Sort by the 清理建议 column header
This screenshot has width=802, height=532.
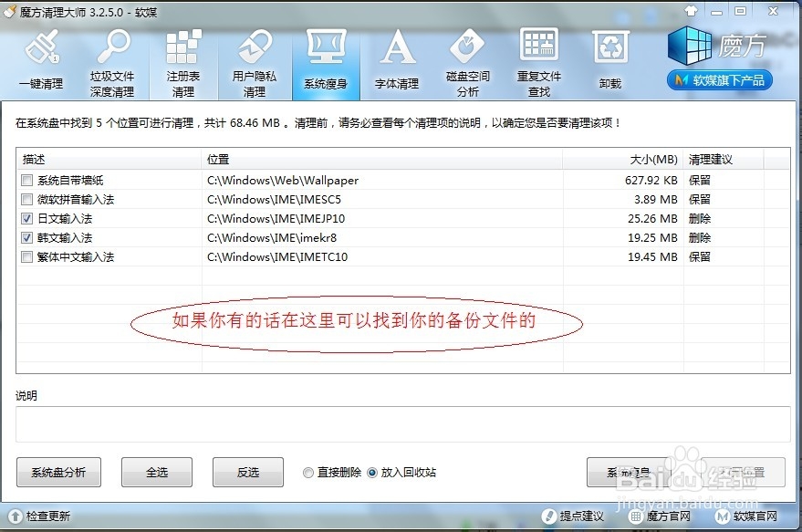click(x=724, y=159)
